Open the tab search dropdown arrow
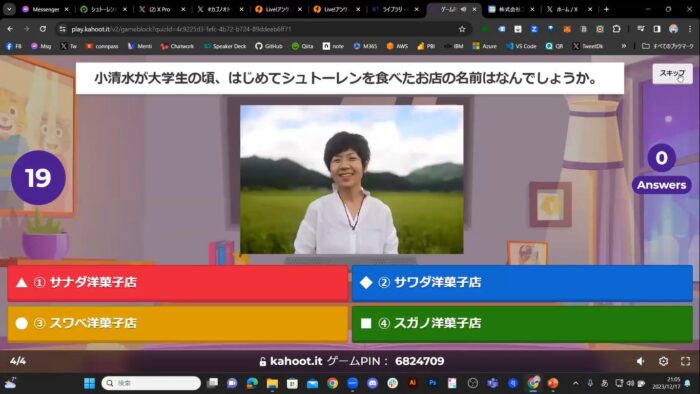Image resolution: width=700 pixels, height=394 pixels. [x=9, y=9]
